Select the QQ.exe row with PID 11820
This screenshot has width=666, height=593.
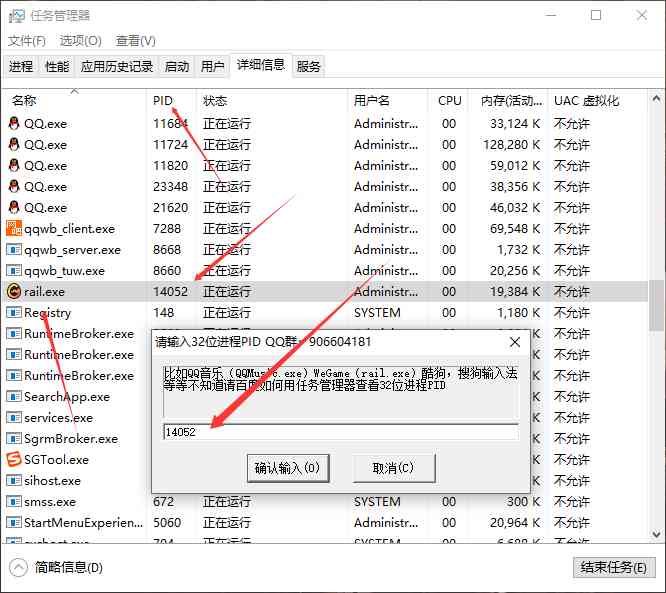click(x=325, y=166)
